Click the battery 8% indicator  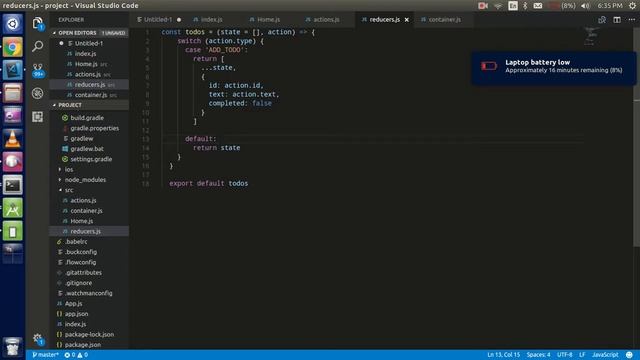click(561, 6)
